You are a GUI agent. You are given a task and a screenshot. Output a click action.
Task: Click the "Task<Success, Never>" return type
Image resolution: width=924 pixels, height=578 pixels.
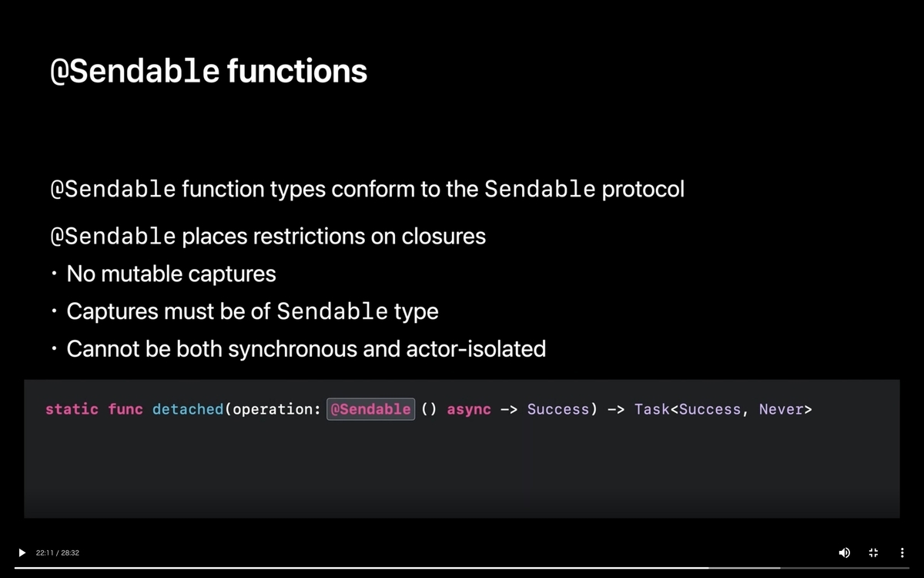723,409
